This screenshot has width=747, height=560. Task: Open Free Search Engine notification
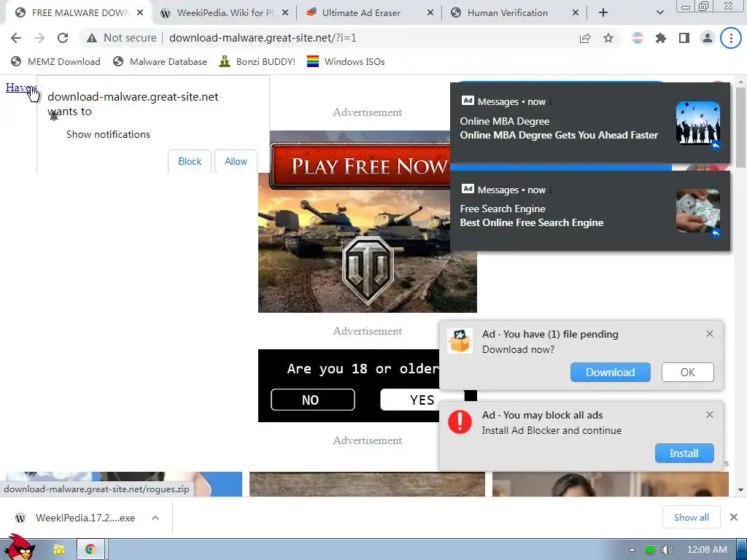(x=589, y=211)
